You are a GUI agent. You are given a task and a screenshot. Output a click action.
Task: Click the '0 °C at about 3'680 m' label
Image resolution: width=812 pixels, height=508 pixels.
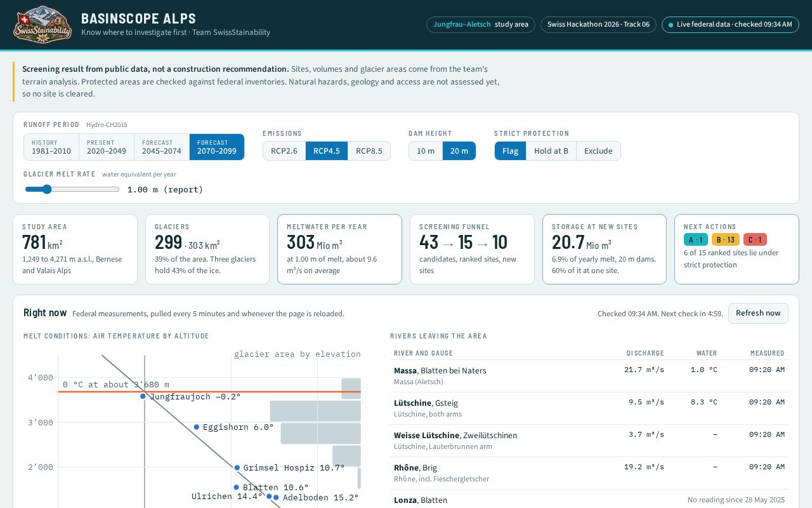pyautogui.click(x=116, y=385)
